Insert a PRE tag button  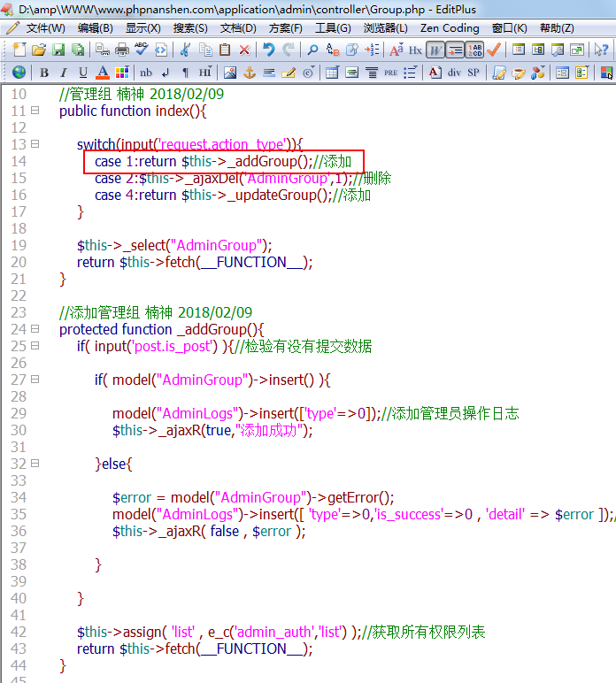point(390,73)
